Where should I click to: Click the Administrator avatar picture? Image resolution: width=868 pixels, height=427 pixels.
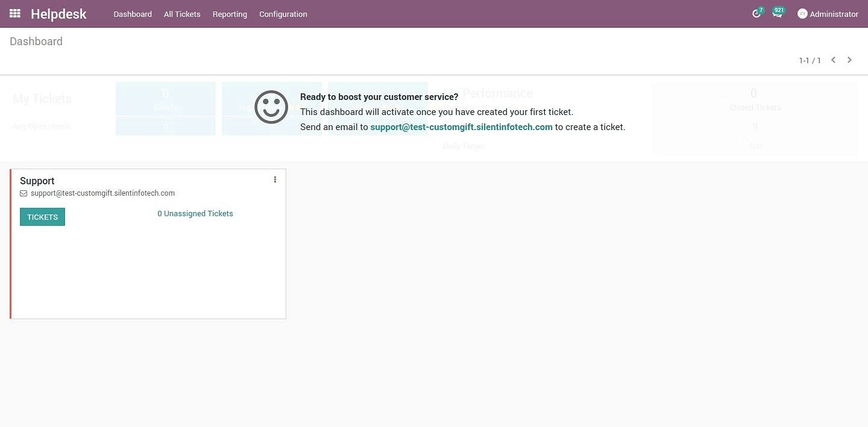[x=802, y=14]
